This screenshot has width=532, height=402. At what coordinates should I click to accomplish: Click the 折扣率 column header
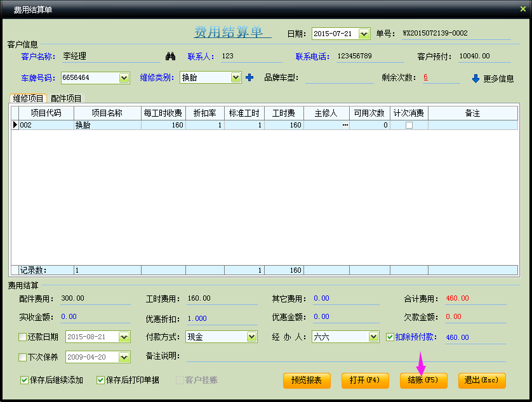205,113
